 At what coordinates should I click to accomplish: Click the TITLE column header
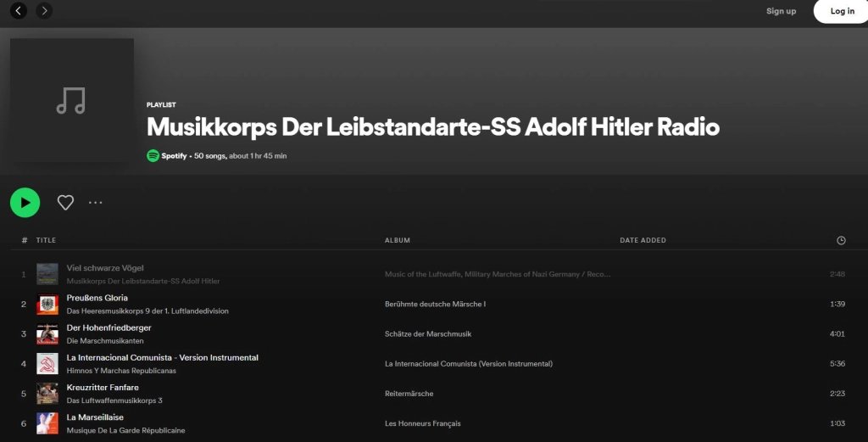(46, 240)
